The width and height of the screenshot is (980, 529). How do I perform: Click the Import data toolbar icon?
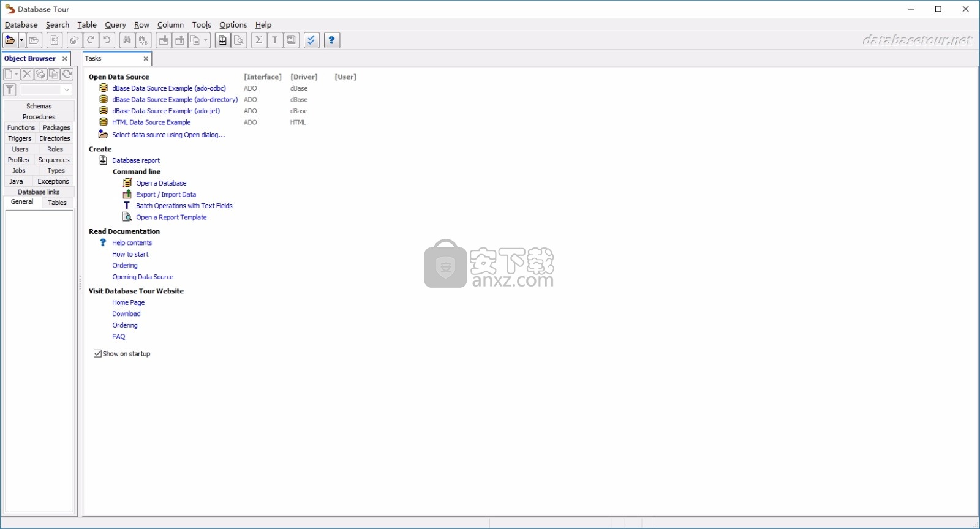(x=164, y=40)
